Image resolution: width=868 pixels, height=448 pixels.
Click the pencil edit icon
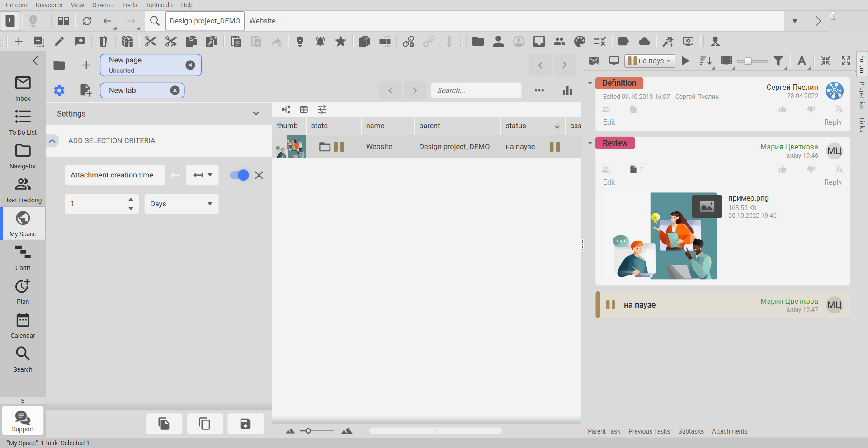pos(59,42)
